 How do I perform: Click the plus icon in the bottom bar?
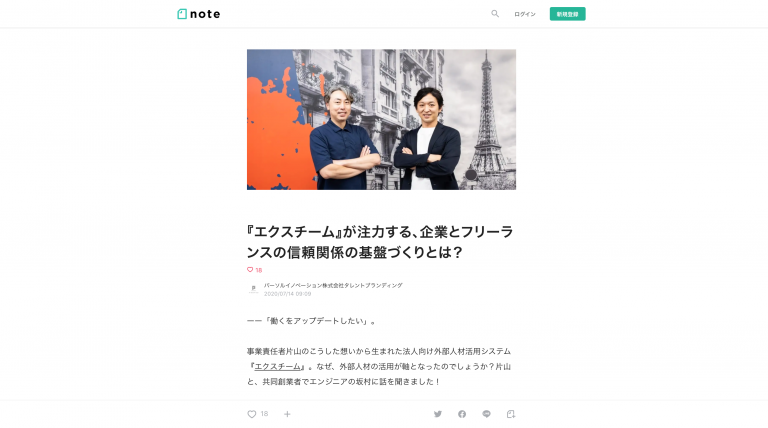tap(288, 414)
